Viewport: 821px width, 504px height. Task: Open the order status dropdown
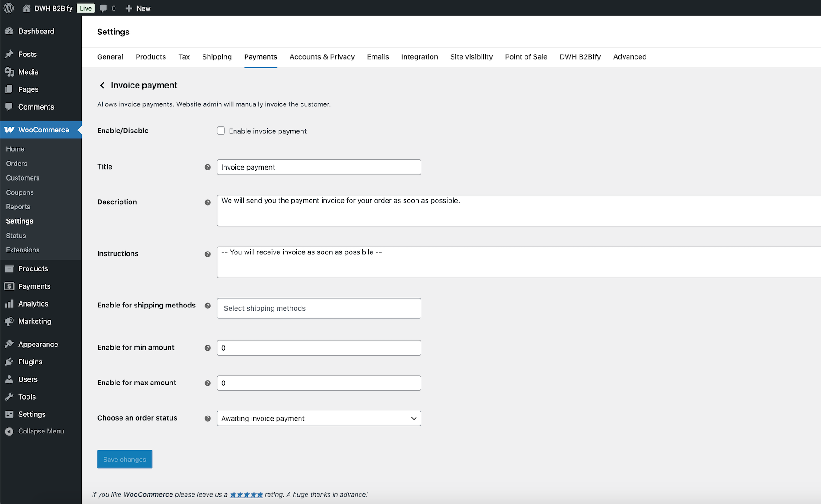[x=319, y=418]
